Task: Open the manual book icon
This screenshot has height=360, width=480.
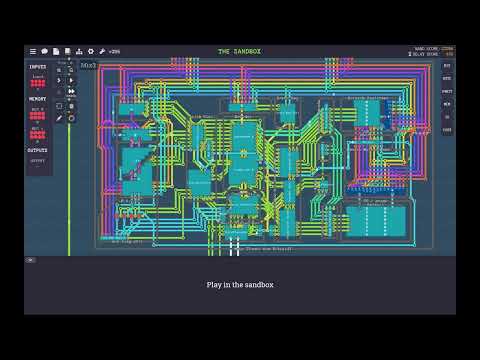Action: (68, 51)
